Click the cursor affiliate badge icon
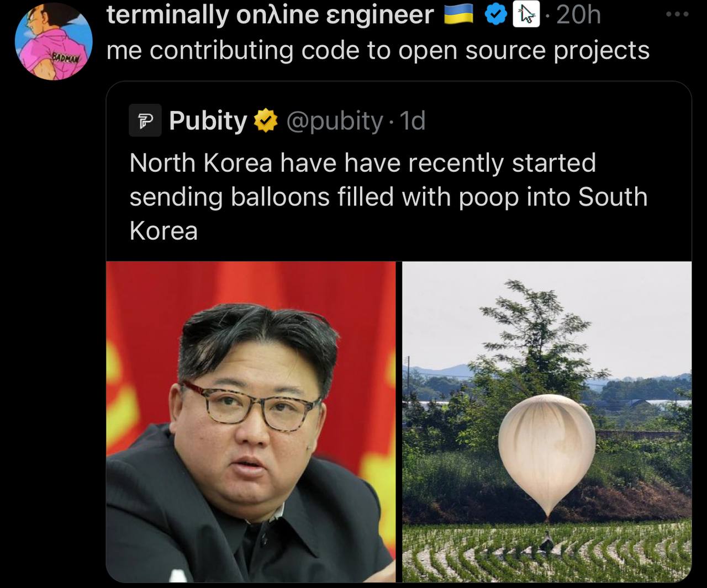 (526, 16)
